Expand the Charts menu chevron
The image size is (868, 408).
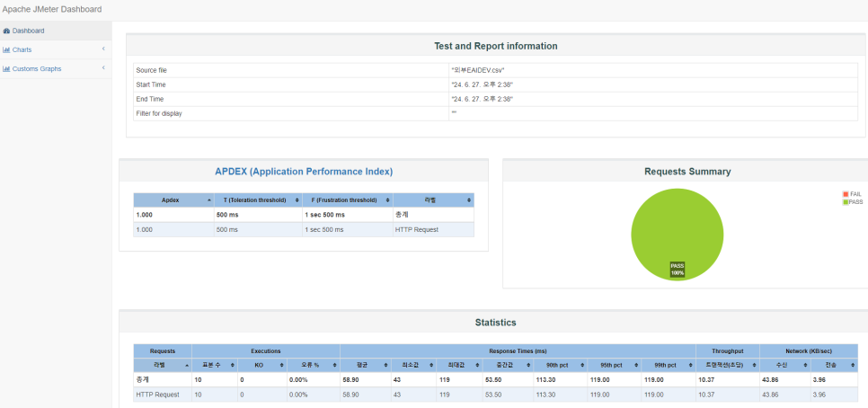(x=103, y=49)
